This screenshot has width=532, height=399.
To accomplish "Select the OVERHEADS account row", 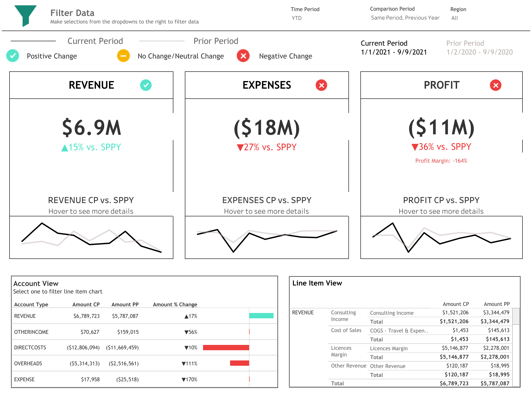I will pyautogui.click(x=144, y=363).
